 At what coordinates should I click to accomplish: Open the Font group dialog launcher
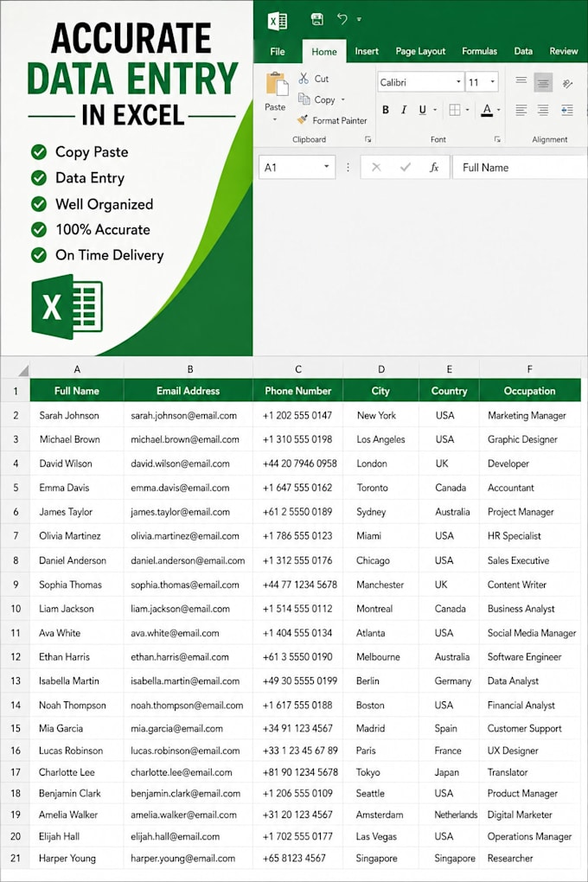pyautogui.click(x=497, y=139)
